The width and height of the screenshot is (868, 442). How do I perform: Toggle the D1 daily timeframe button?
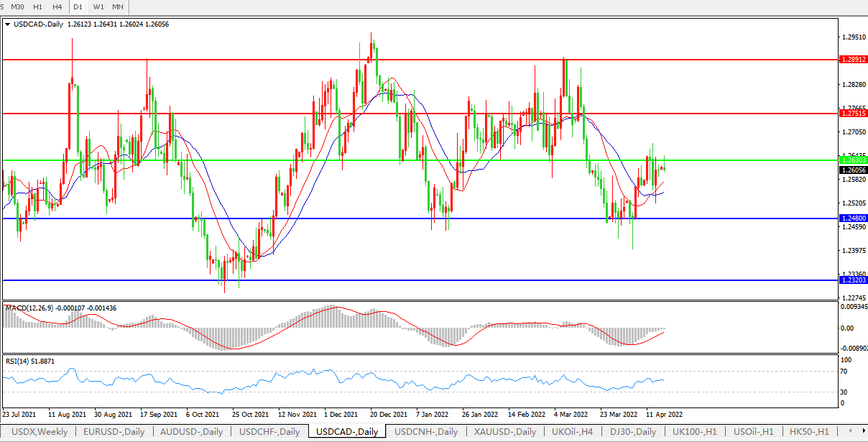78,6
